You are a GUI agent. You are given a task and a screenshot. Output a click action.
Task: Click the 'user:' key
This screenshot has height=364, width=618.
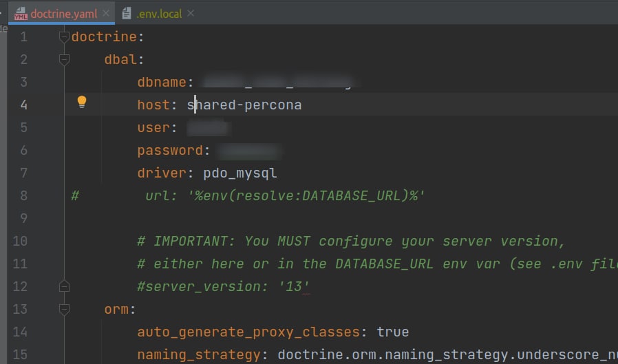[157, 128]
